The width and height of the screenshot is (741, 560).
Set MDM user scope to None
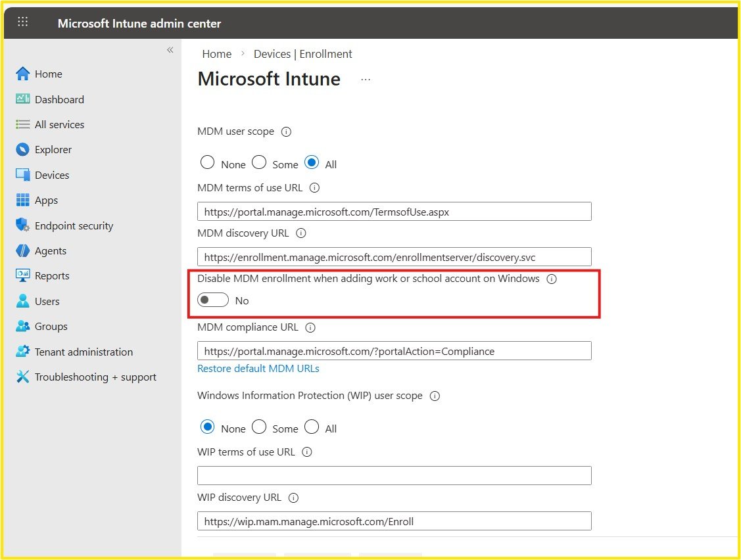pyautogui.click(x=207, y=162)
